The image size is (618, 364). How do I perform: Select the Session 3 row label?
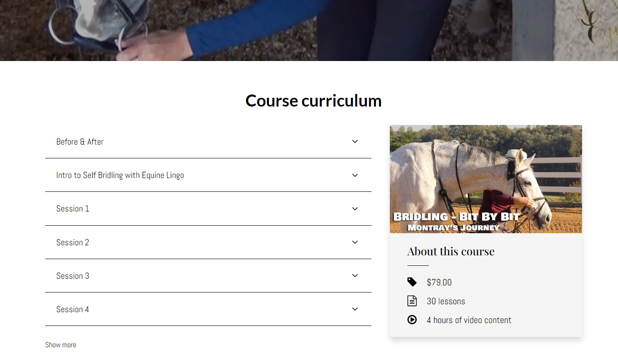click(73, 276)
